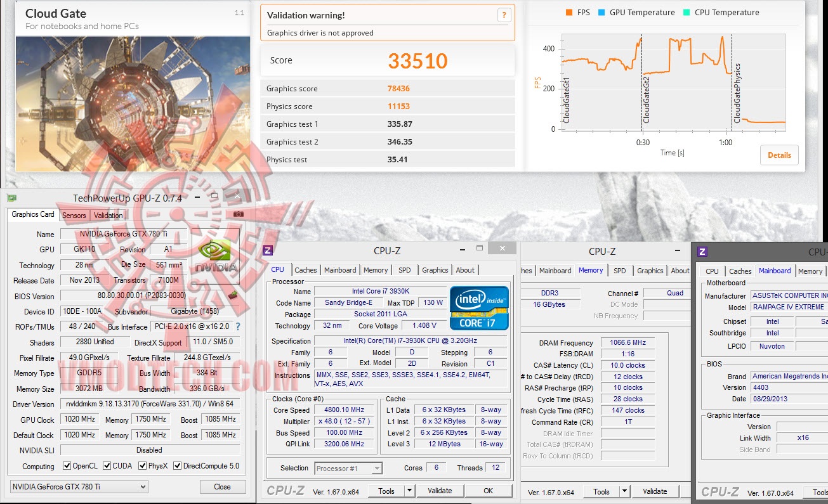Screen dimensions: 828x504
Task: Click the LPCIO value Nuvoton
Action: (772, 346)
